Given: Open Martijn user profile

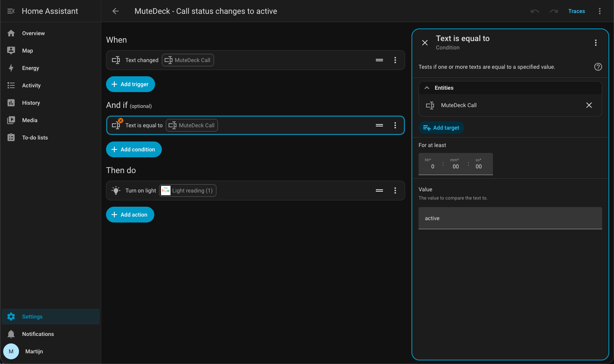Looking at the screenshot, I should pyautogui.click(x=51, y=351).
